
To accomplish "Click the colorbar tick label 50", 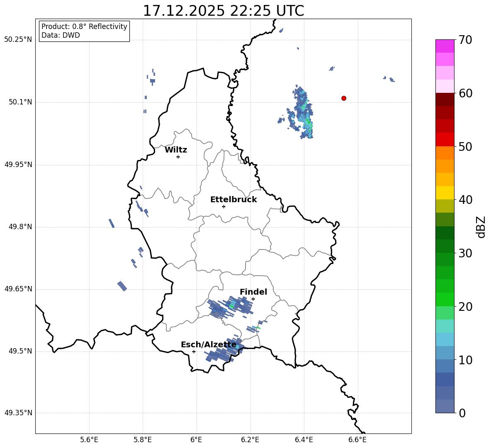I will (x=466, y=146).
